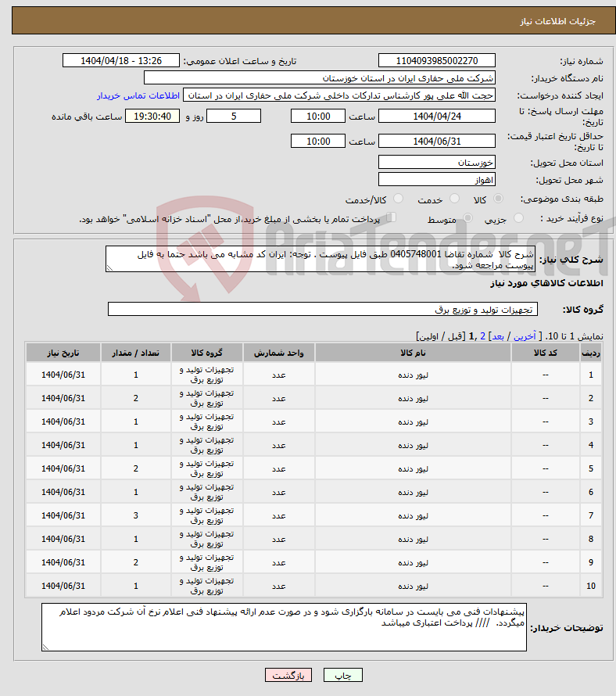Click the استان محل تحویل خوزستان field
Viewport: 616px width, 696px height.
click(x=437, y=162)
